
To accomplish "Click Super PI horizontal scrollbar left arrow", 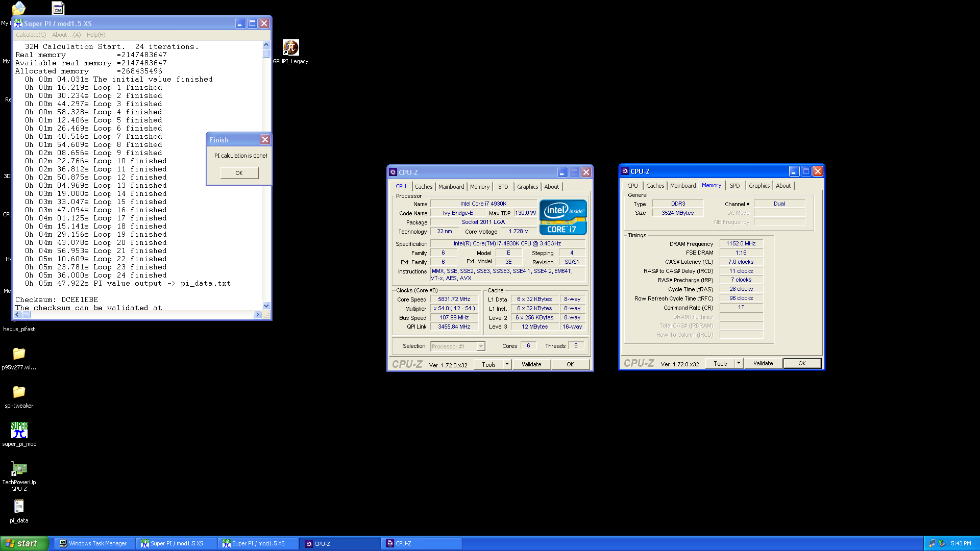I will pos(17,315).
